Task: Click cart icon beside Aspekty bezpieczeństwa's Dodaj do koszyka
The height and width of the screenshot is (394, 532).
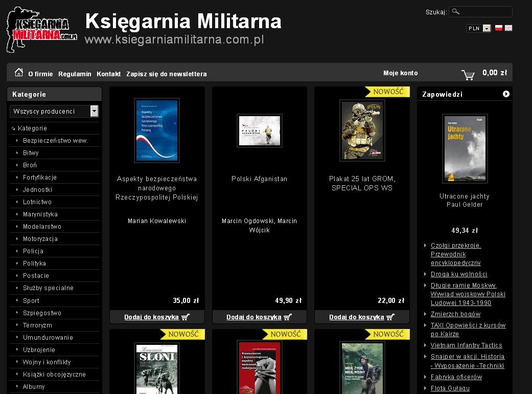Action: 185,317
